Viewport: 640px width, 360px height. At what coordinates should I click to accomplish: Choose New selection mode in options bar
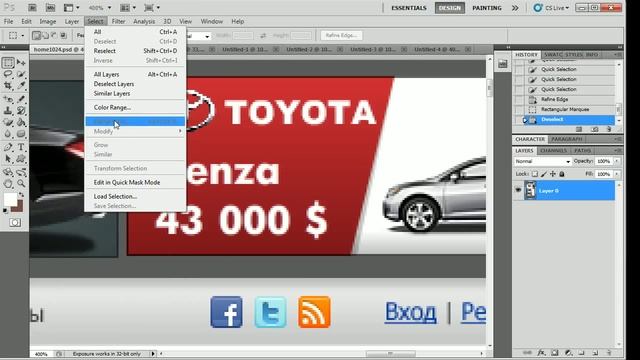pyautogui.click(x=36, y=36)
